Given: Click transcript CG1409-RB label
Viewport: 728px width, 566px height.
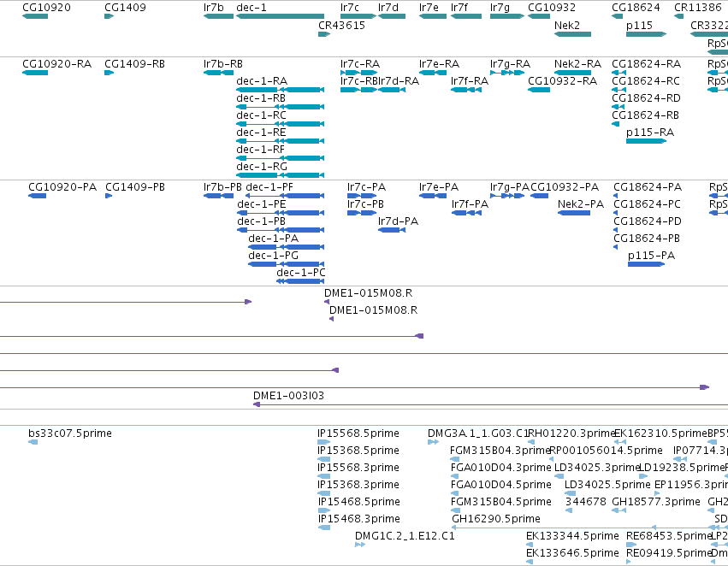Looking at the screenshot, I should 134,63.
